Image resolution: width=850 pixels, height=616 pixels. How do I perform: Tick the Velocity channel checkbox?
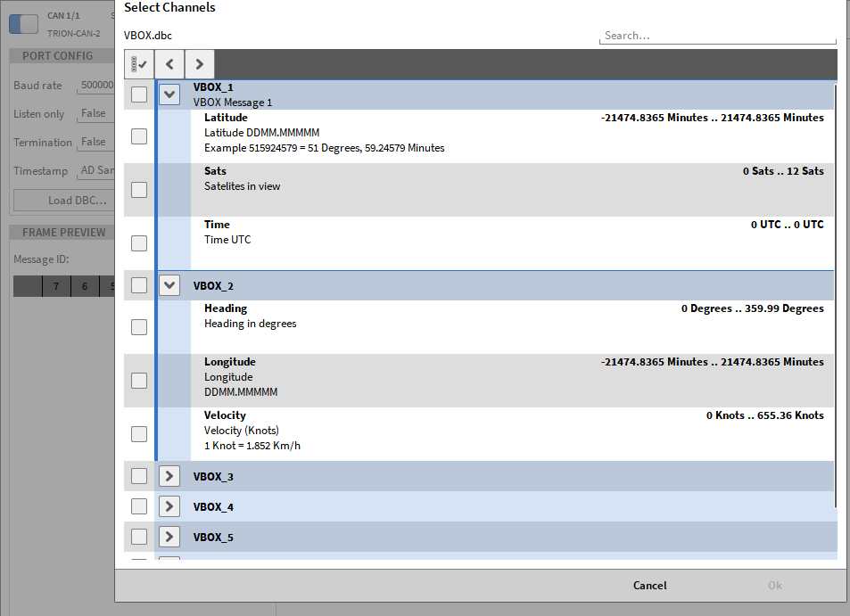coord(139,434)
